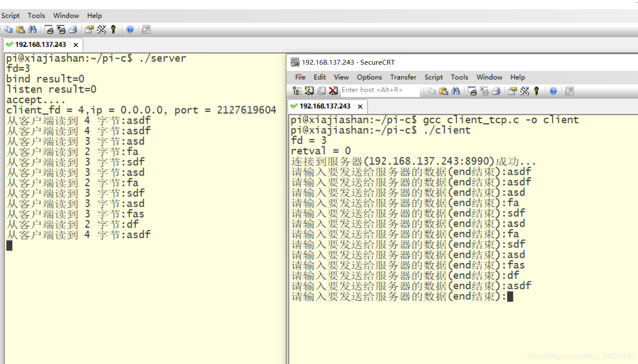
Task: Click Quick Connect lightning icon in right window
Action: pos(309,91)
